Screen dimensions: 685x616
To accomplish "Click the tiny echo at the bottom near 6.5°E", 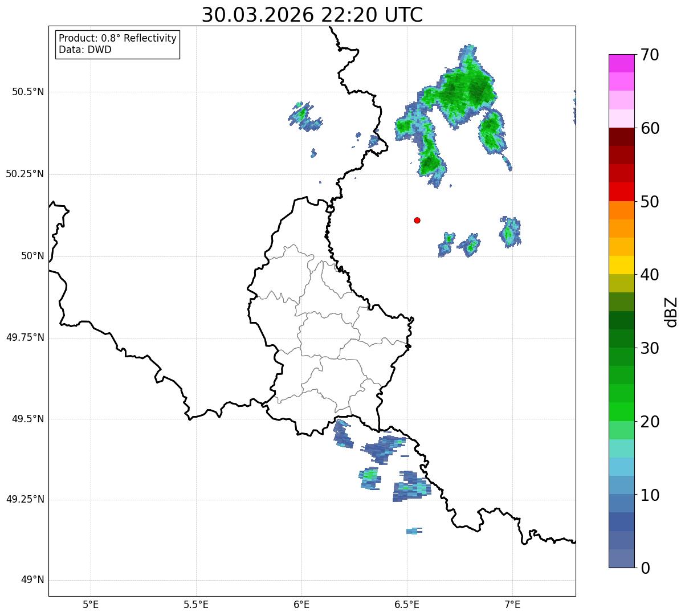I will click(x=414, y=531).
